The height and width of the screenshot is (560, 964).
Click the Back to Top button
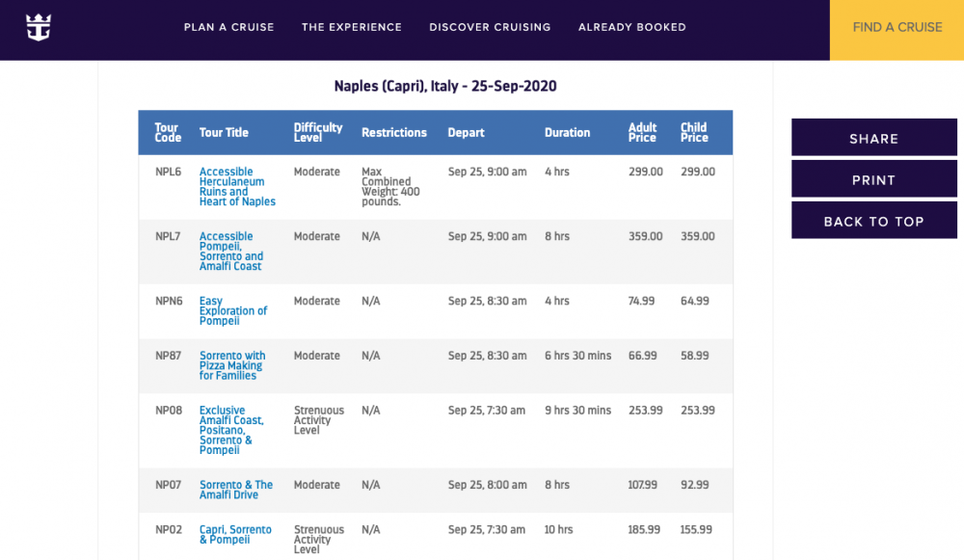[x=874, y=220]
